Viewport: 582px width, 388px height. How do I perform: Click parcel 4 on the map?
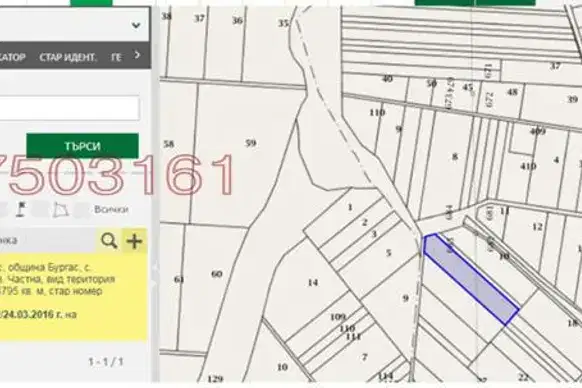click(x=556, y=160)
